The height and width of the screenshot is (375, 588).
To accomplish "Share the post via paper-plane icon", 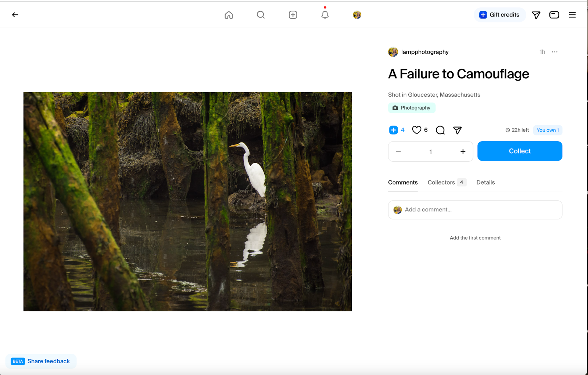I will 457,130.
